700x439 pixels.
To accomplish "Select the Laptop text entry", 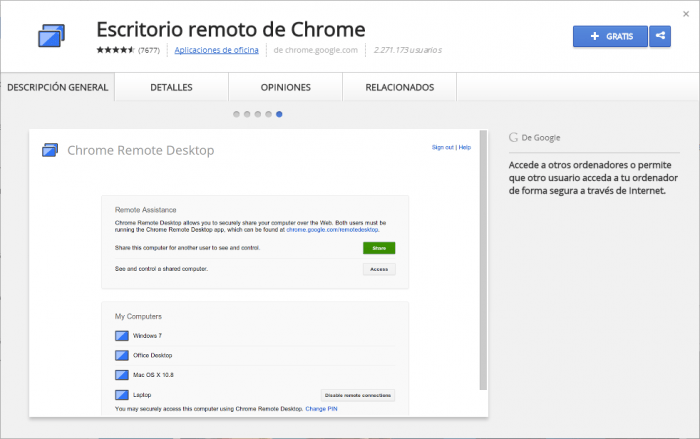I will [x=142, y=395].
